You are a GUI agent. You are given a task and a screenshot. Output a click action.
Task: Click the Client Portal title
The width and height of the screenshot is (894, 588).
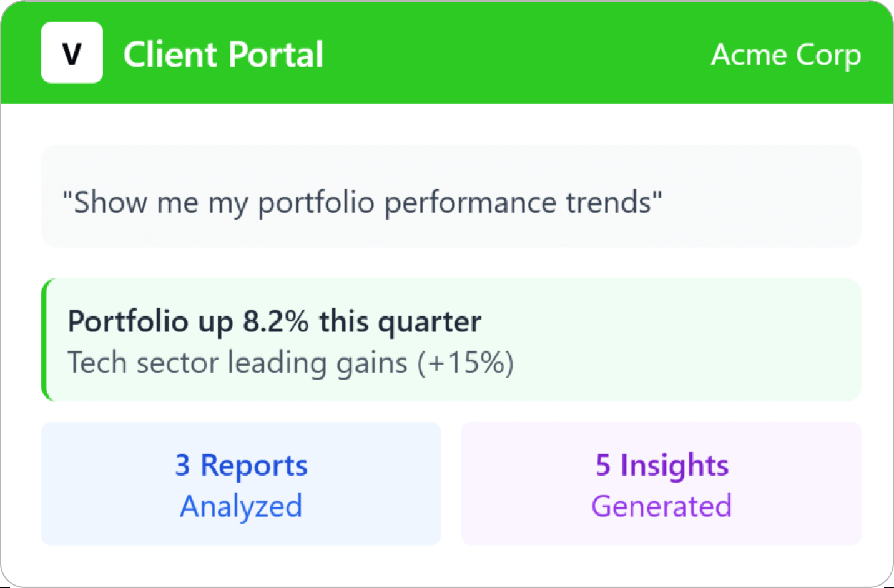pos(223,54)
